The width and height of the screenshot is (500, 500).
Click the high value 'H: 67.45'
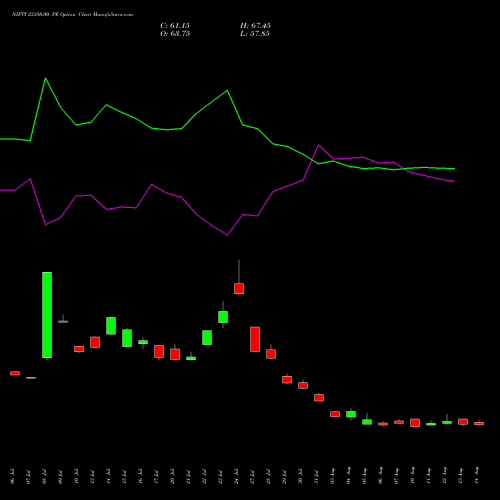tap(255, 26)
